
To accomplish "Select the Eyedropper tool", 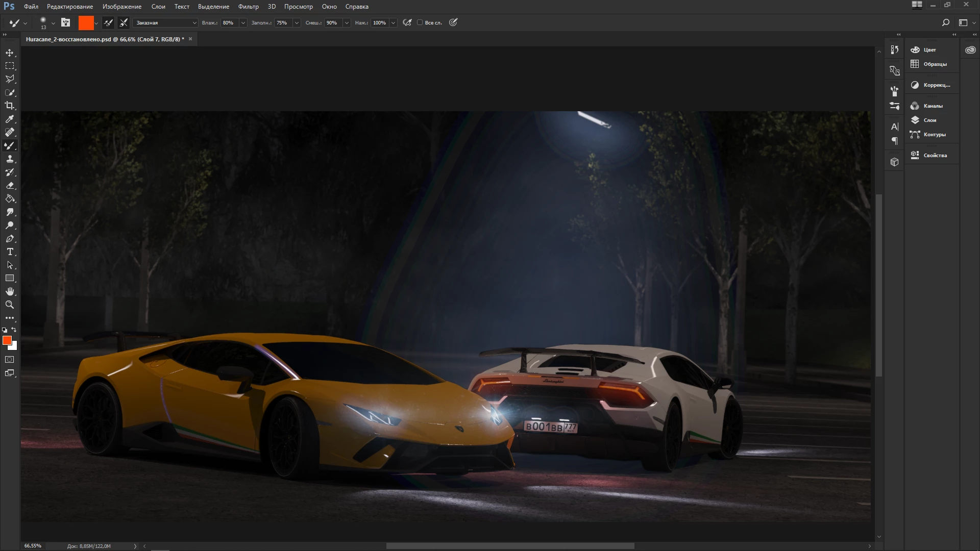I will tap(10, 119).
